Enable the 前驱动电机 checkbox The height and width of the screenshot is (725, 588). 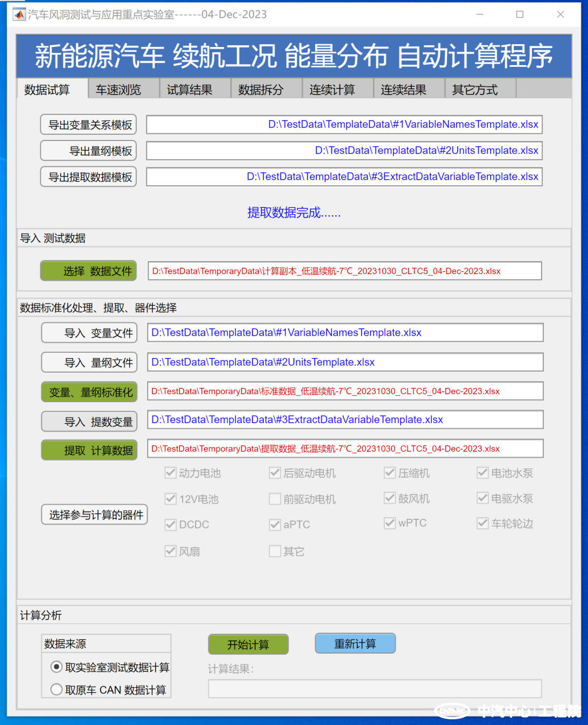point(275,499)
